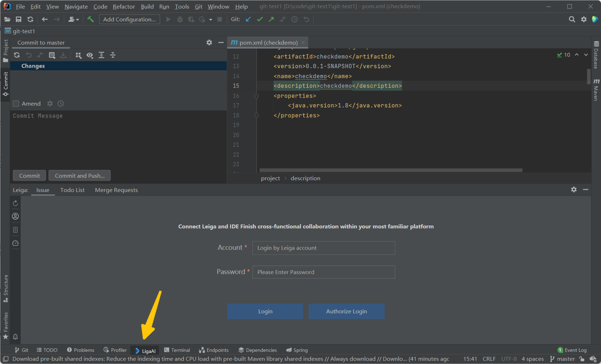Image resolution: width=601 pixels, height=364 pixels.
Task: Click the Account input field
Action: pyautogui.click(x=323, y=248)
